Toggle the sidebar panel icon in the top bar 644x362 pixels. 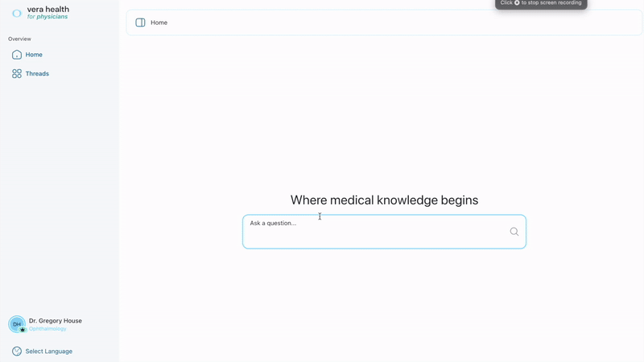pyautogui.click(x=140, y=23)
